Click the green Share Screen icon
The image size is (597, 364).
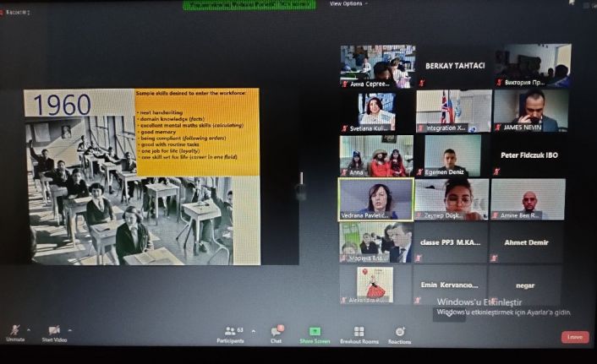click(315, 331)
